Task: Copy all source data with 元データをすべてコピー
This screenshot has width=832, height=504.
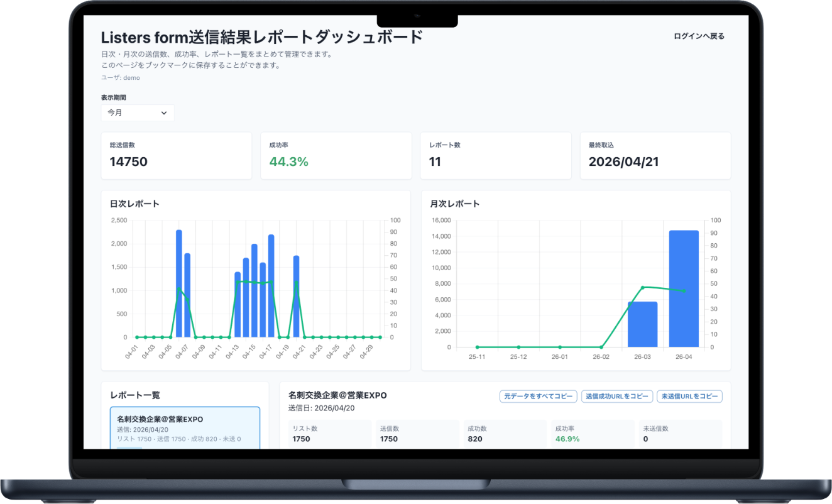Action: [539, 397]
